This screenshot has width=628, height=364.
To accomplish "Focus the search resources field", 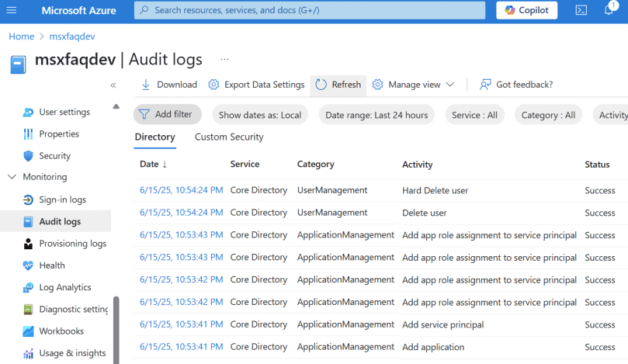I will (x=310, y=10).
